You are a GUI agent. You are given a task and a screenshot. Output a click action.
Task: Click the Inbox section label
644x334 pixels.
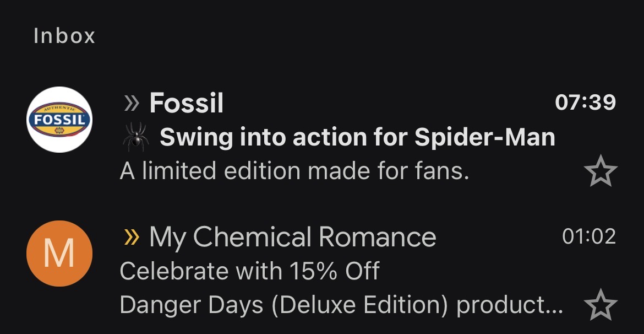[64, 36]
